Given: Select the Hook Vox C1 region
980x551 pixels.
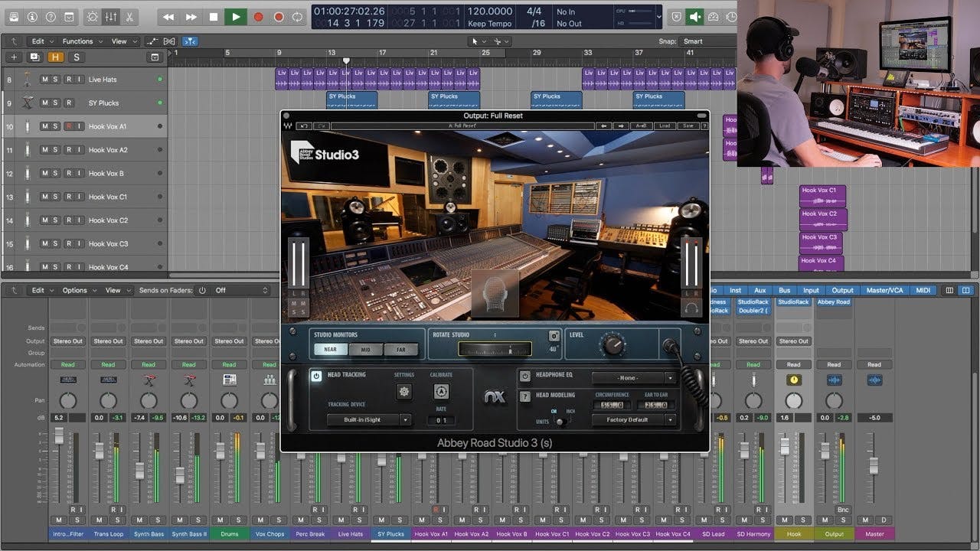Looking at the screenshot, I should (823, 197).
